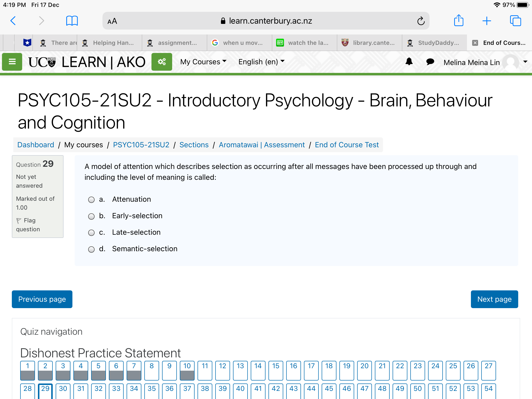This screenshot has height=399, width=532.
Task: Open the green hamburger side menu
Action: click(x=12, y=62)
